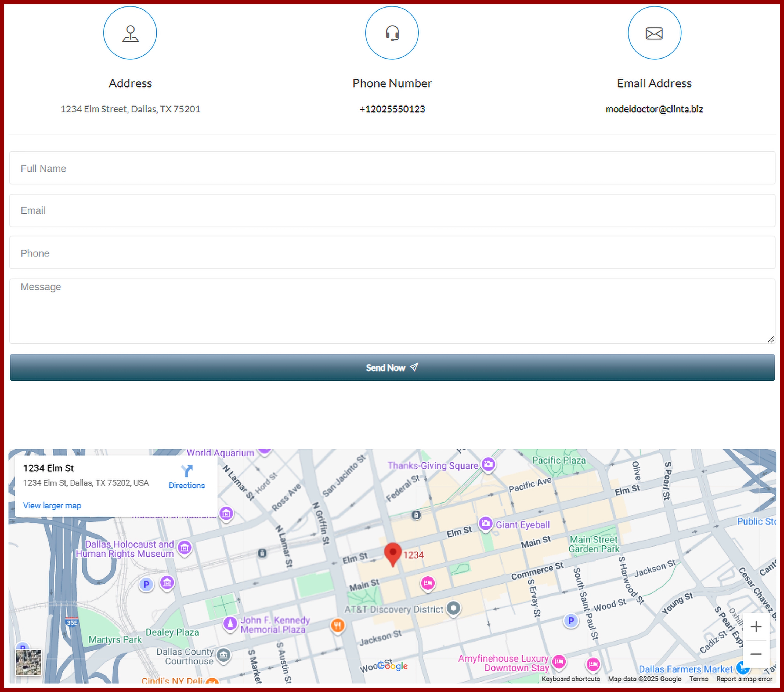The height and width of the screenshot is (692, 784).
Task: Click the Thanks-Giving Square camera marker
Action: 488,464
